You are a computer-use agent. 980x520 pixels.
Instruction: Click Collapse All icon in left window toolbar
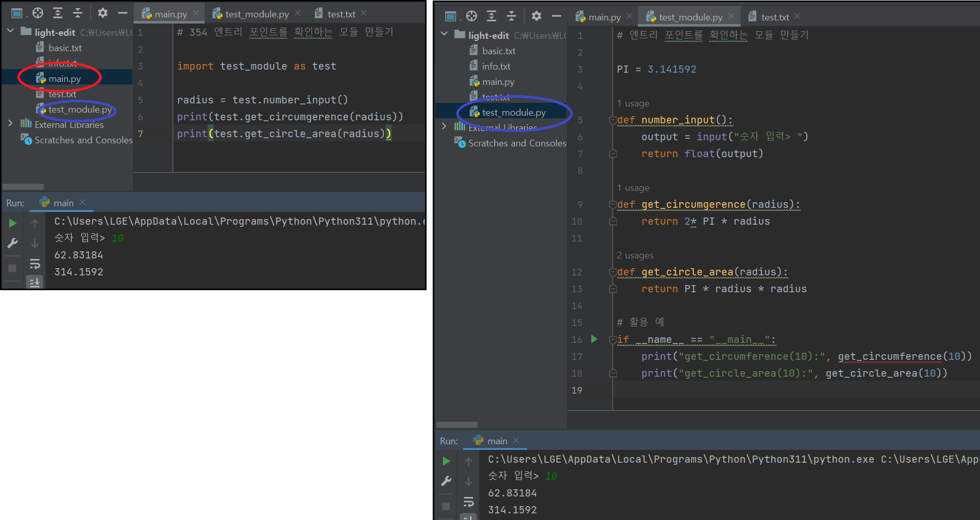click(x=78, y=13)
